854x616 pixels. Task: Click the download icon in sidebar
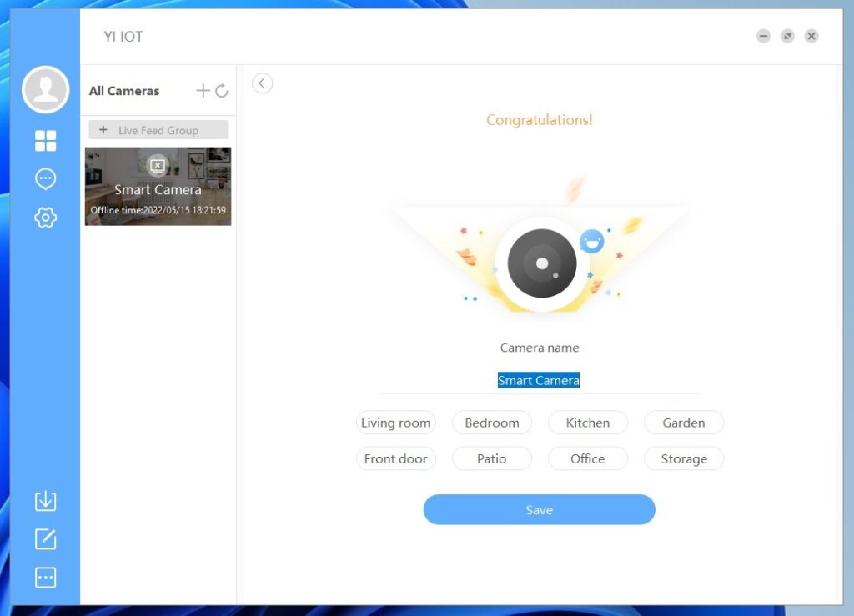click(x=45, y=501)
